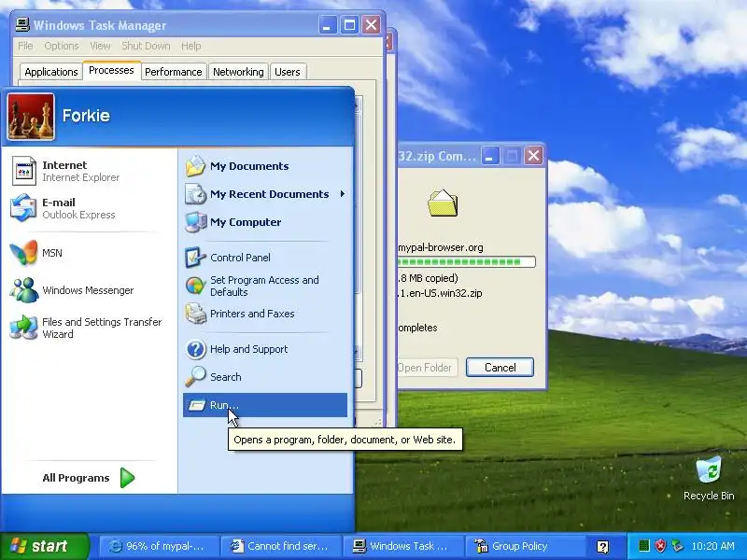The image size is (747, 560).
Task: Open the Shut Down menu in Task Manager
Action: click(x=146, y=46)
